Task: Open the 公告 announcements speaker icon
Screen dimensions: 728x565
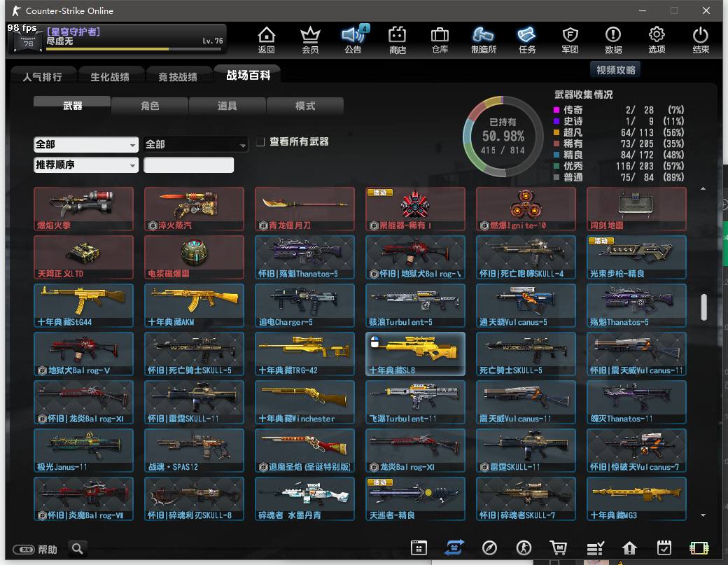Action: click(x=353, y=39)
